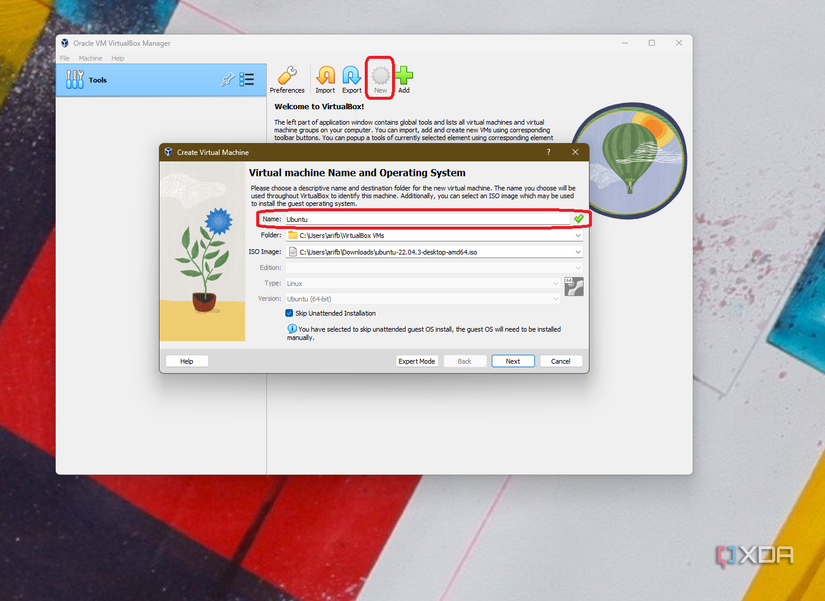Screen dimensions: 825x601
Task: Open the Help menu in the menu bar
Action: click(118, 58)
